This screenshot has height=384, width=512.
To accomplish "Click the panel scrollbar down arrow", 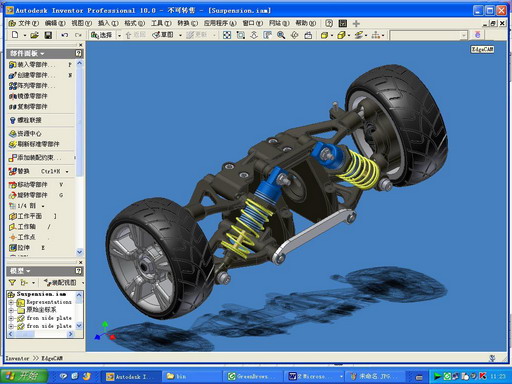I will click(x=80, y=252).
